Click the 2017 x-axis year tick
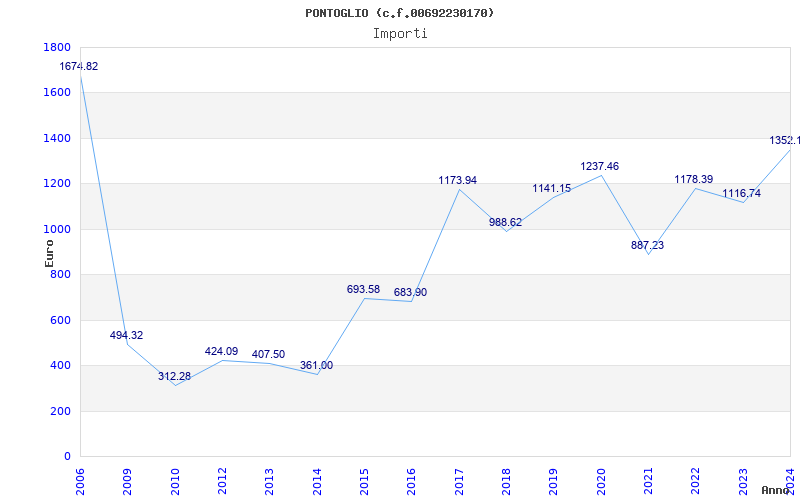 click(x=459, y=476)
